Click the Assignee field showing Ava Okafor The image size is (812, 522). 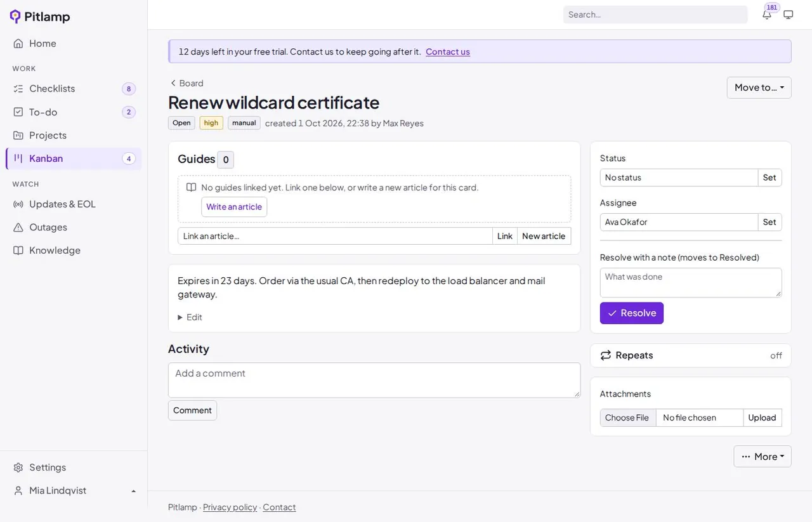pyautogui.click(x=679, y=222)
